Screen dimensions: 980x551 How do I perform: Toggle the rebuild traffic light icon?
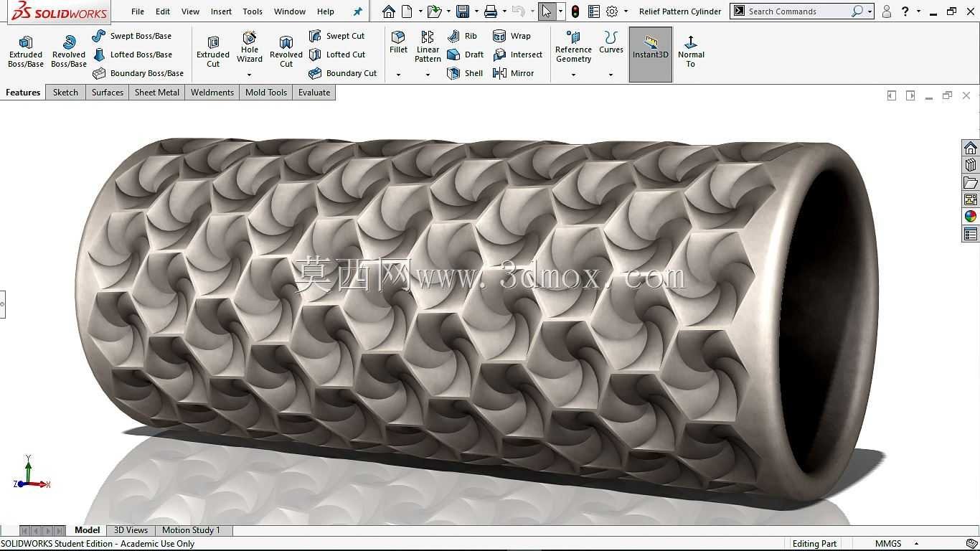(575, 11)
